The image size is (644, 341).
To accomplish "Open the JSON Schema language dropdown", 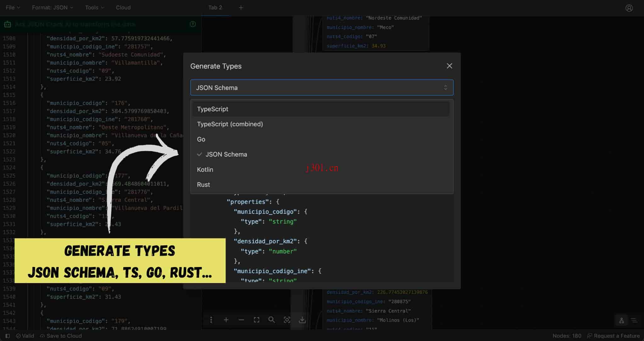I will point(322,88).
